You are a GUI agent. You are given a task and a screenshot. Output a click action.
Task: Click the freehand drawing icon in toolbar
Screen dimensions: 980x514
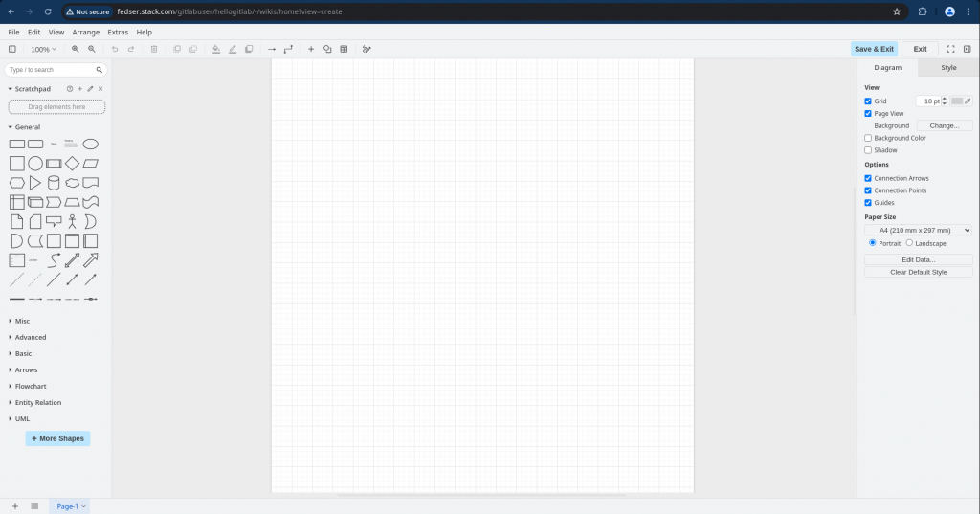[x=367, y=49]
